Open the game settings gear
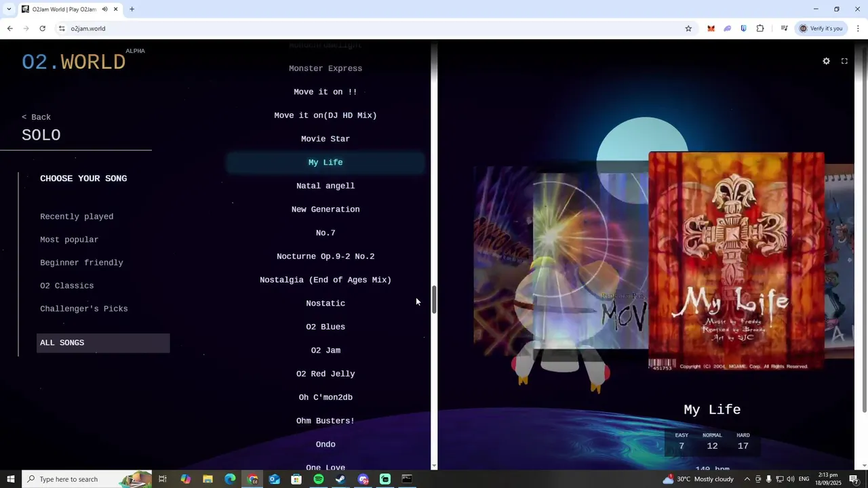The width and height of the screenshot is (868, 488). click(826, 61)
